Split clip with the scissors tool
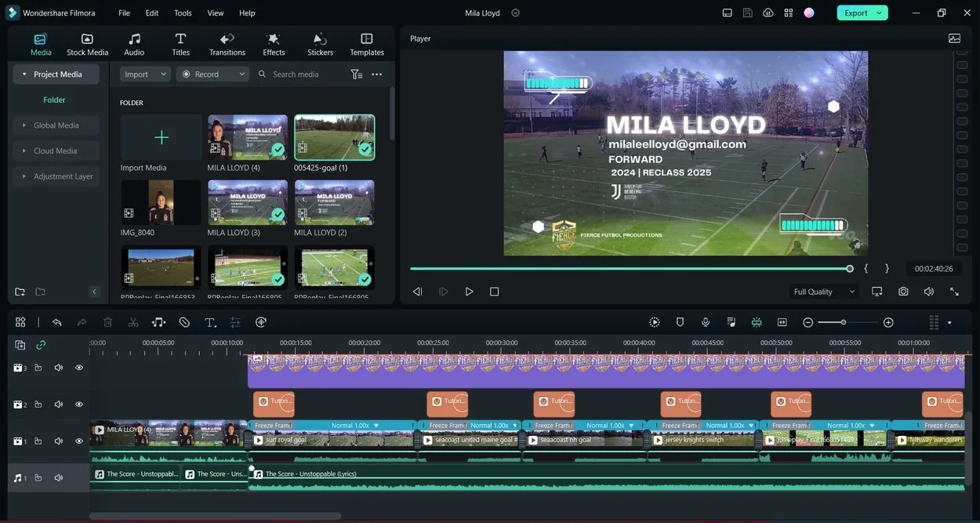This screenshot has height=523, width=980. (x=133, y=322)
